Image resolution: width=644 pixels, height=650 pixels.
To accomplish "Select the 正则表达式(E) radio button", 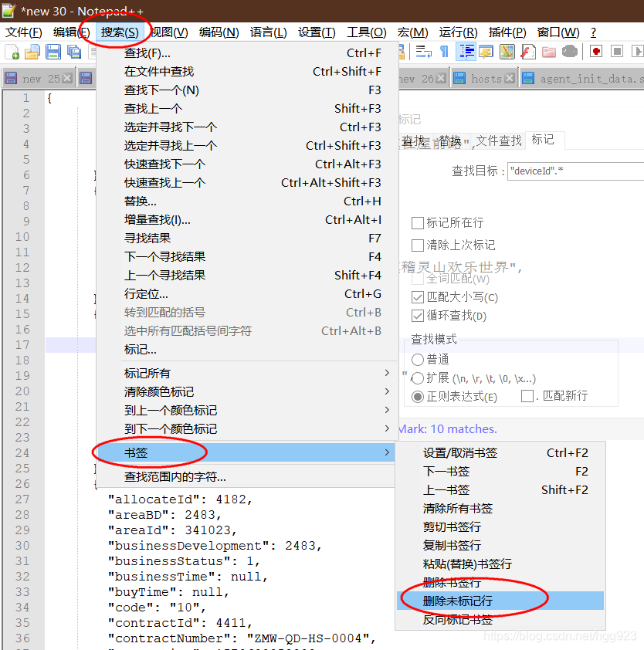I will [418, 397].
